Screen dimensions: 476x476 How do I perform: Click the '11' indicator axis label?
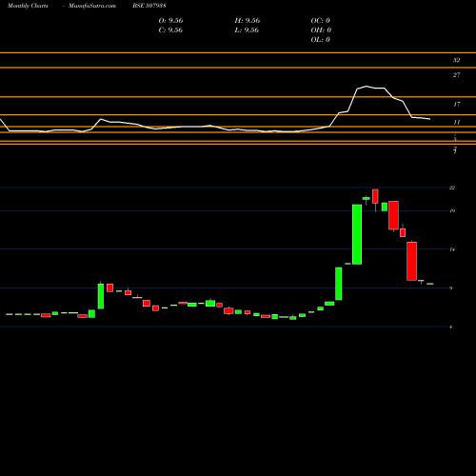pos(457,122)
